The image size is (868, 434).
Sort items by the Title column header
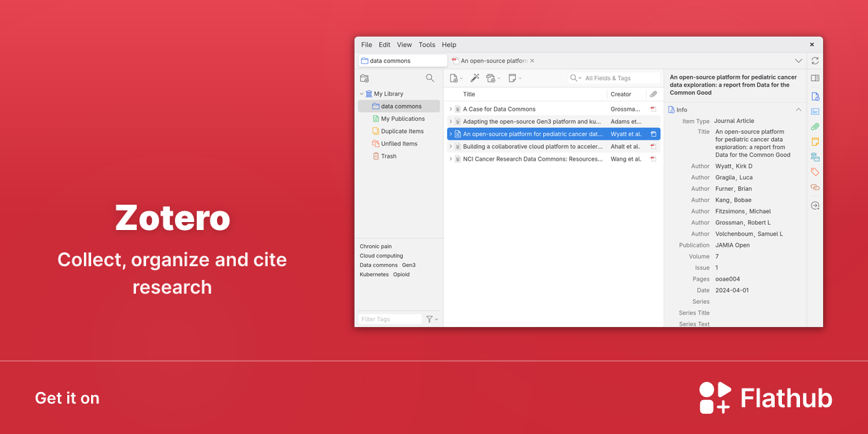(534, 94)
